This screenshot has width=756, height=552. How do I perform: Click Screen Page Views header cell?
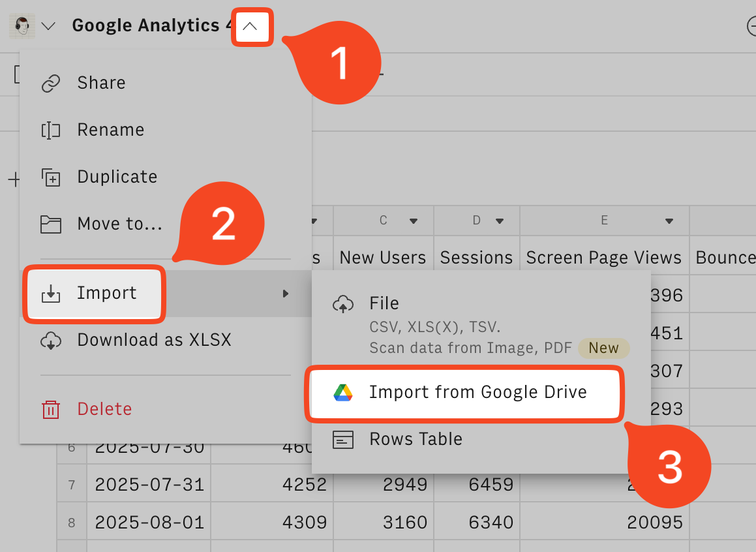tap(604, 258)
